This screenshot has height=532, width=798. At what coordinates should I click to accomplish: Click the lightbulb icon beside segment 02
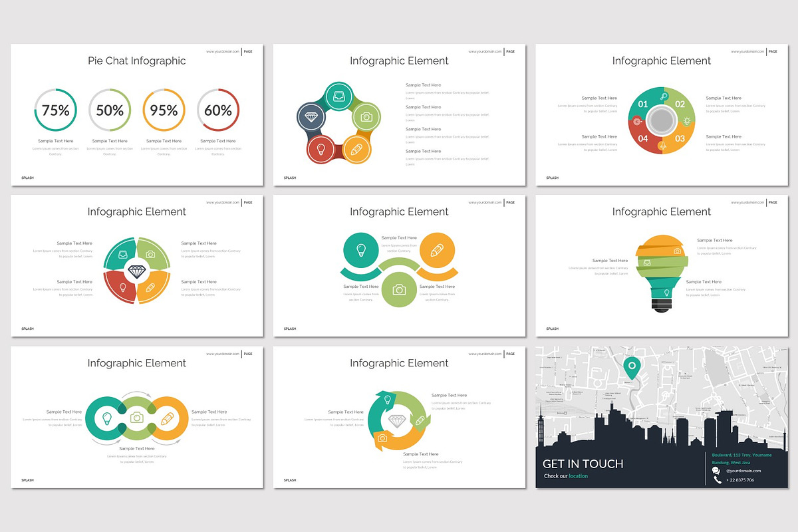point(686,120)
